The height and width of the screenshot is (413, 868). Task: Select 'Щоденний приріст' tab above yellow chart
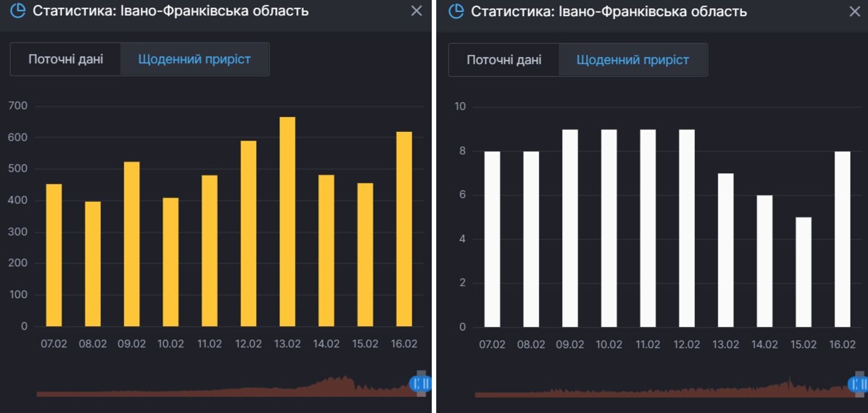194,59
